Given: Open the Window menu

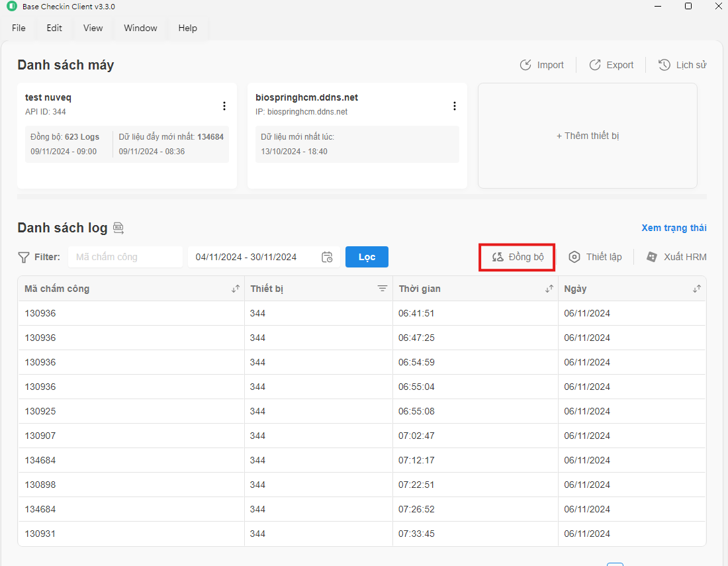Looking at the screenshot, I should pos(140,28).
